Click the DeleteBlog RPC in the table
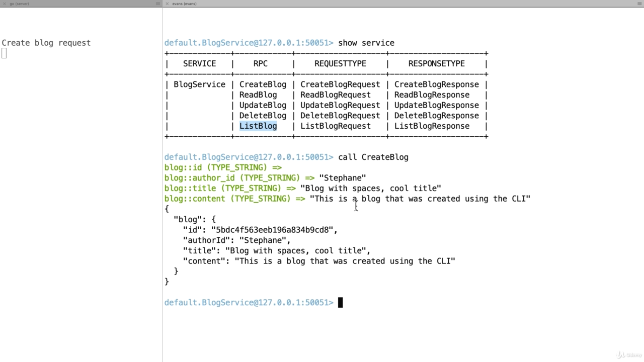644x362 pixels. click(x=263, y=116)
